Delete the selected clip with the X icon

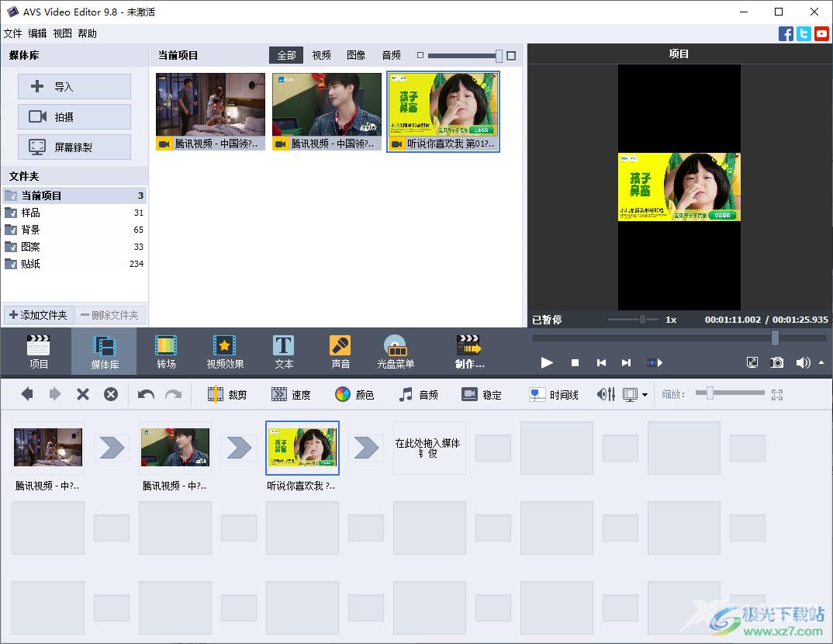[83, 394]
